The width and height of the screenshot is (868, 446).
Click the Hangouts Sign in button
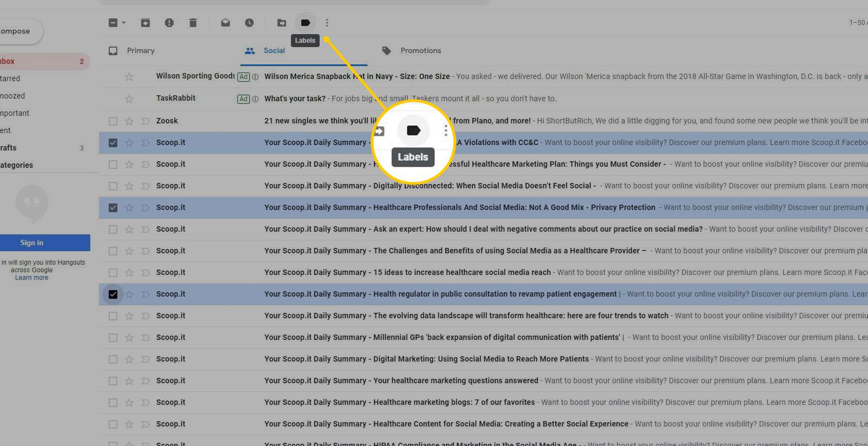[x=44, y=242]
